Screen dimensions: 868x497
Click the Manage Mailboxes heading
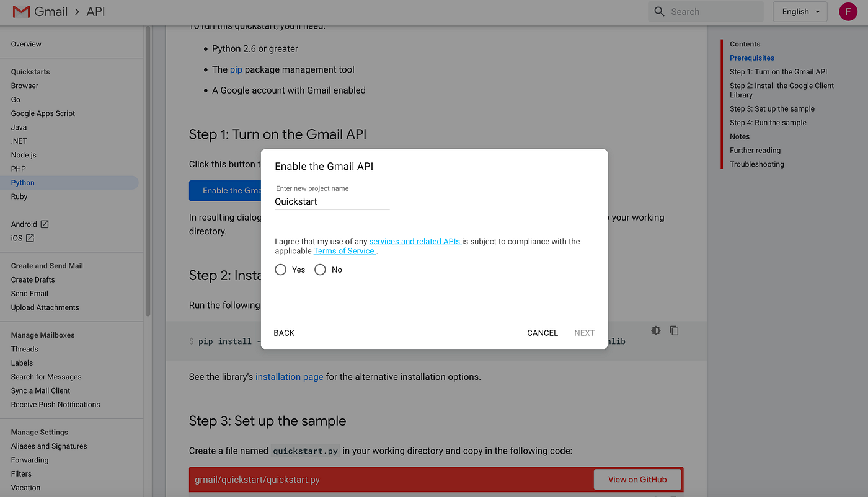tap(42, 335)
